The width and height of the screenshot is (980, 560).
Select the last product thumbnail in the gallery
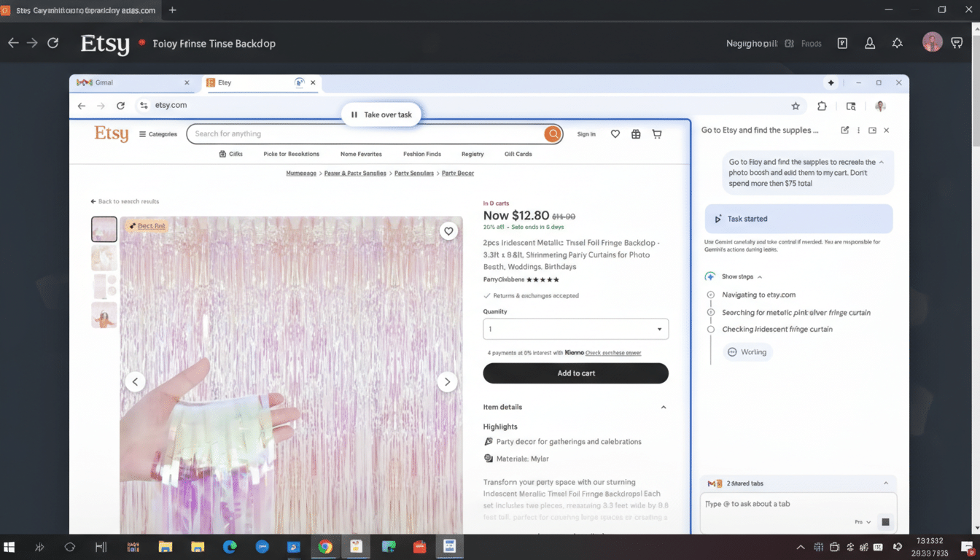(104, 315)
